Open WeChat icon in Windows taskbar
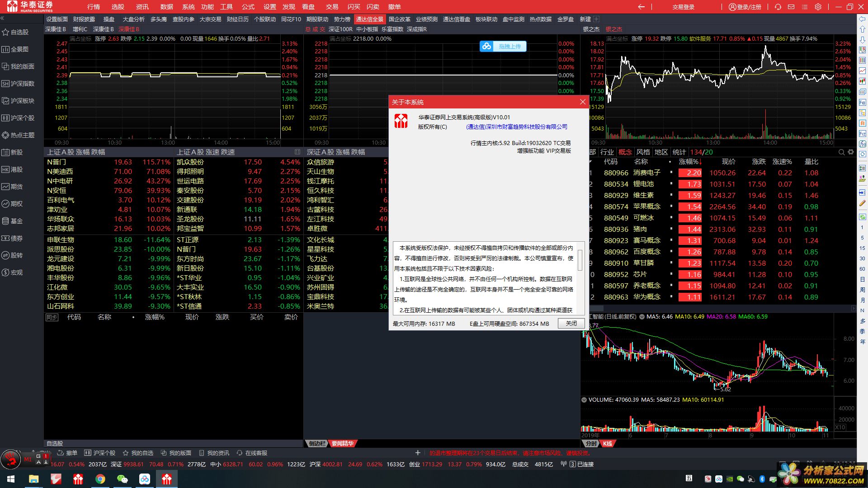Viewport: 868px width, 488px height. pos(122,479)
